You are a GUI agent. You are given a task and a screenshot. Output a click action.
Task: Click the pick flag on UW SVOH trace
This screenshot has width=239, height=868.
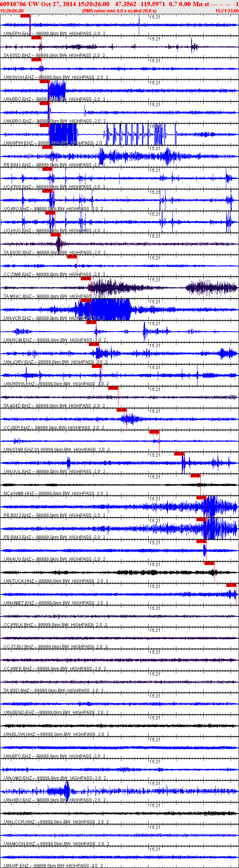point(36,59)
